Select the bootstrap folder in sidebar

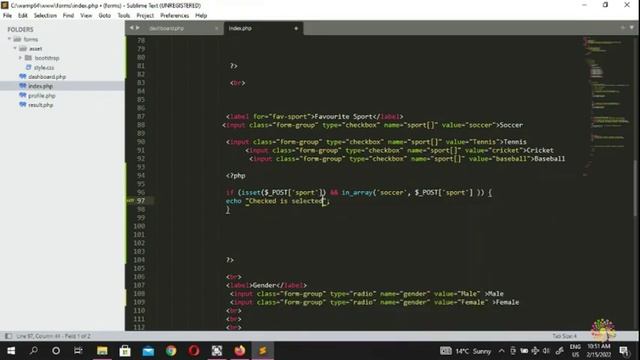click(x=47, y=58)
